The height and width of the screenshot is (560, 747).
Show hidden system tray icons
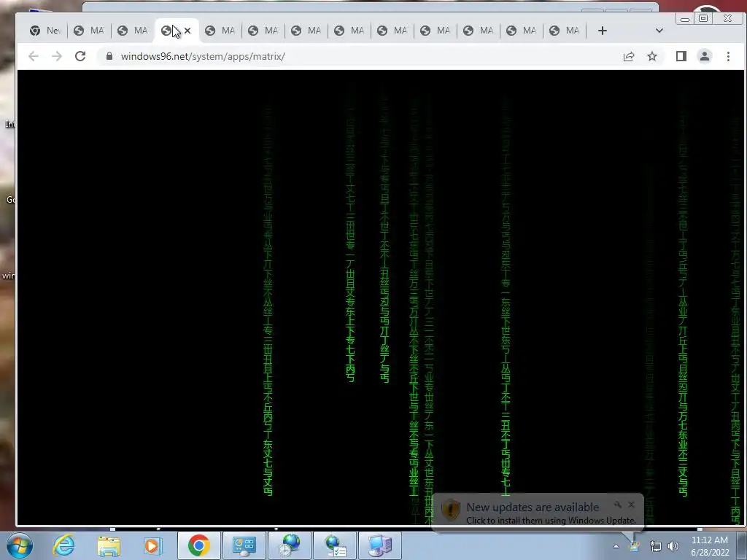pyautogui.click(x=616, y=546)
